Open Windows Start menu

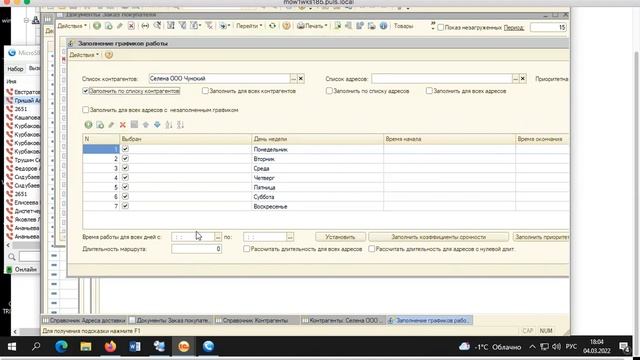point(12,347)
